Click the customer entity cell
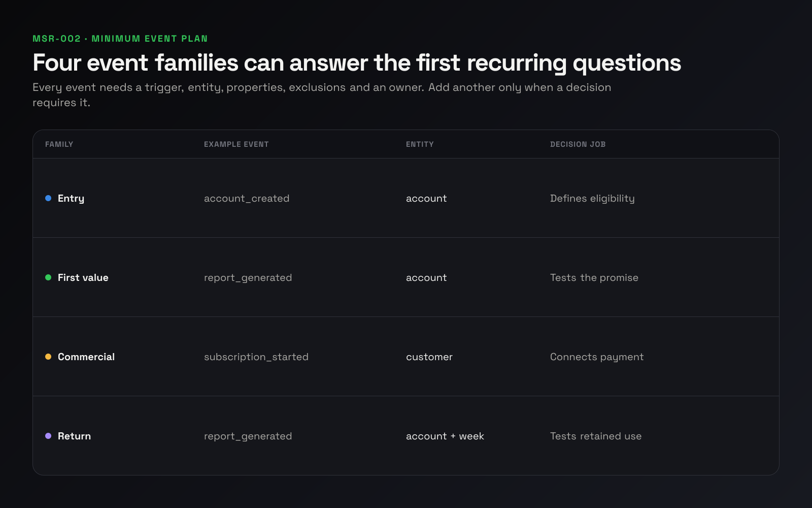The width and height of the screenshot is (812, 508). 429,357
